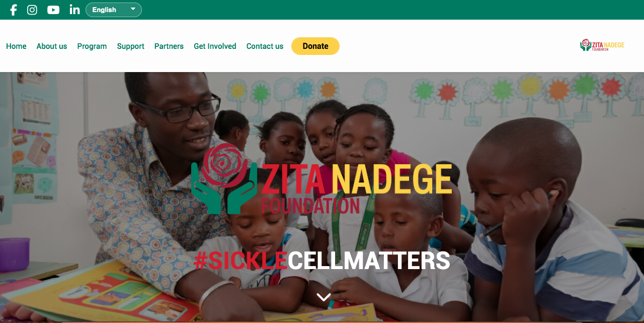
Task: Open the Facebook page icon
Action: pyautogui.click(x=14, y=10)
